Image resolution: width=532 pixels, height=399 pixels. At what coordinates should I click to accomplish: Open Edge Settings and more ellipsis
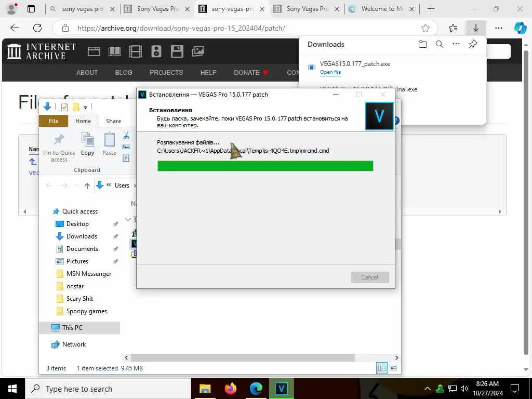[x=498, y=28]
